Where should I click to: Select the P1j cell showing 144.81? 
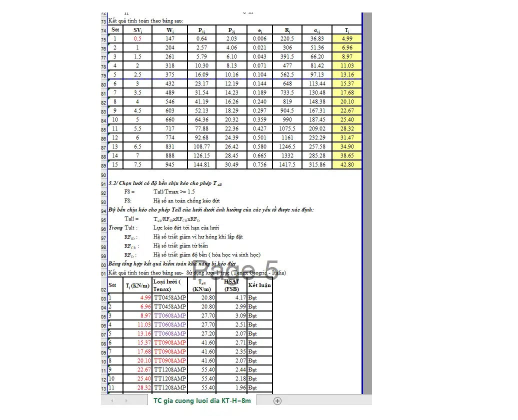[201, 164]
